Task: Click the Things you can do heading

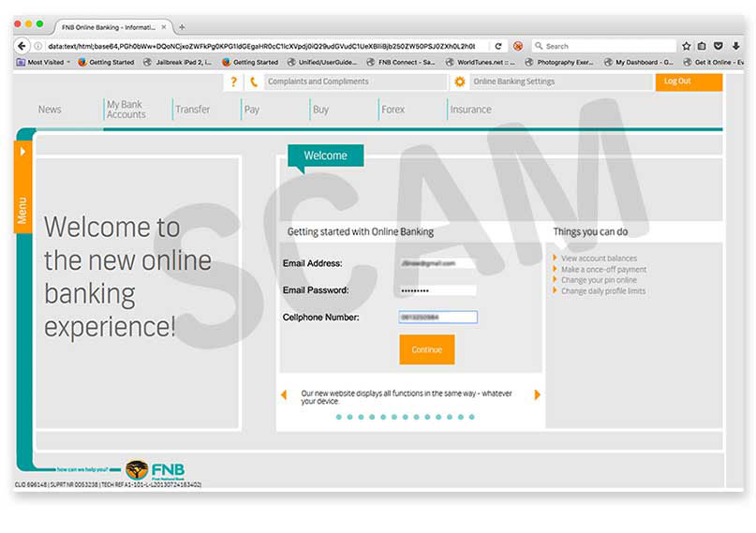Action: [590, 231]
